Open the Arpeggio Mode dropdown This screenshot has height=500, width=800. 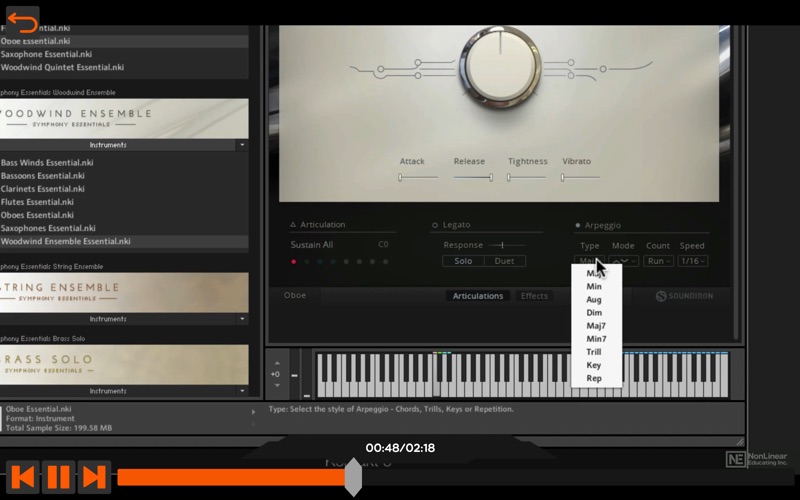tap(623, 261)
